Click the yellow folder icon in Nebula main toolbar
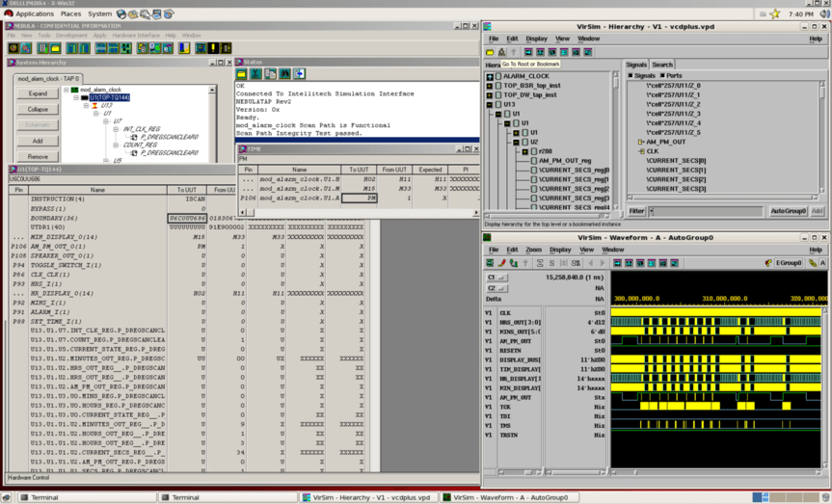Image resolution: width=832 pixels, height=504 pixels. [x=55, y=48]
